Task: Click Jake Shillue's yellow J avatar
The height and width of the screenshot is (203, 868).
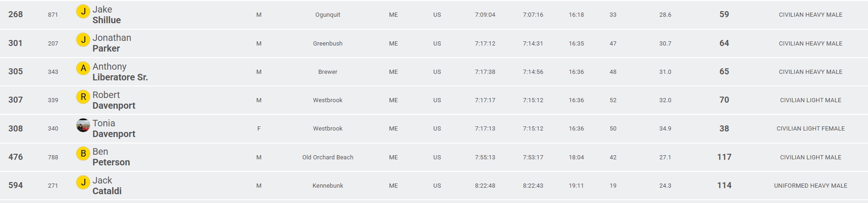Action: coord(83,12)
